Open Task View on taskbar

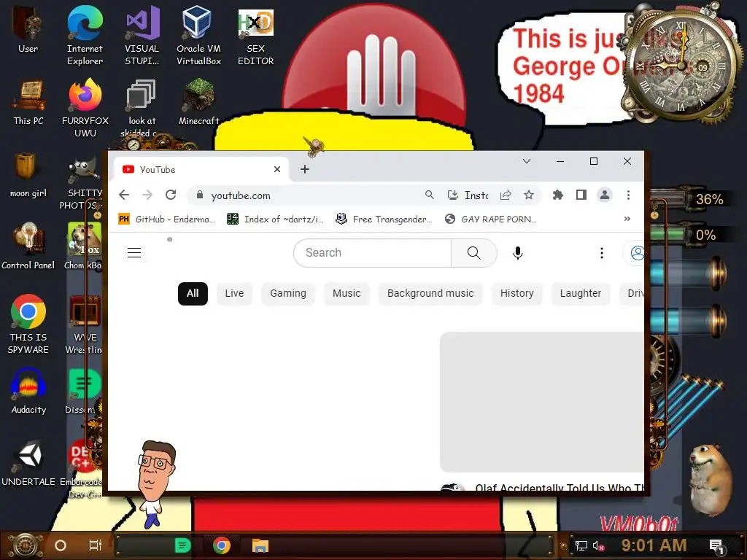pyautogui.click(x=95, y=545)
